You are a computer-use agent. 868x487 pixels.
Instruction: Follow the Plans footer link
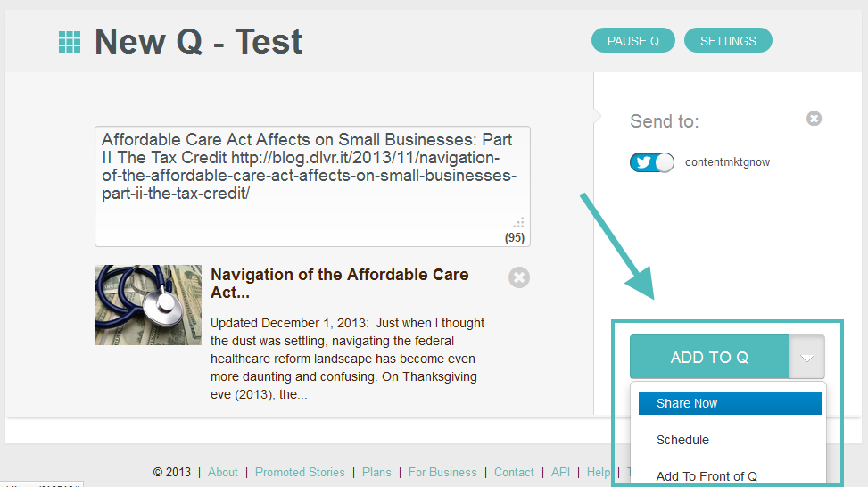coord(376,472)
